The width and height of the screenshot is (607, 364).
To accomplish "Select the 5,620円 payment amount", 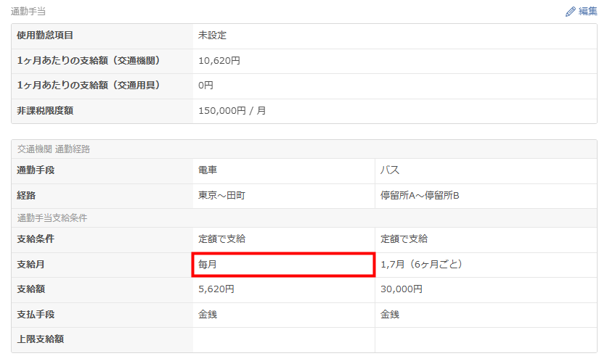I will point(216,289).
